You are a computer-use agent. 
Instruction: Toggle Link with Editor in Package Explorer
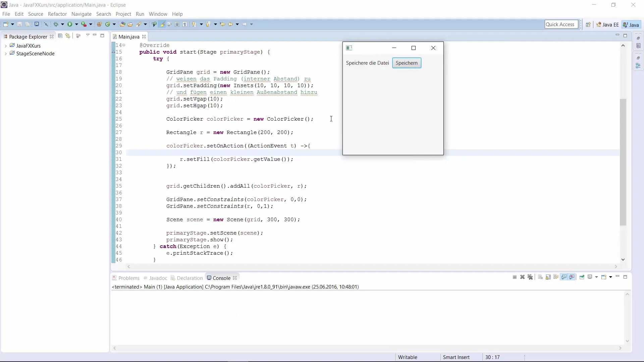pos(68,36)
